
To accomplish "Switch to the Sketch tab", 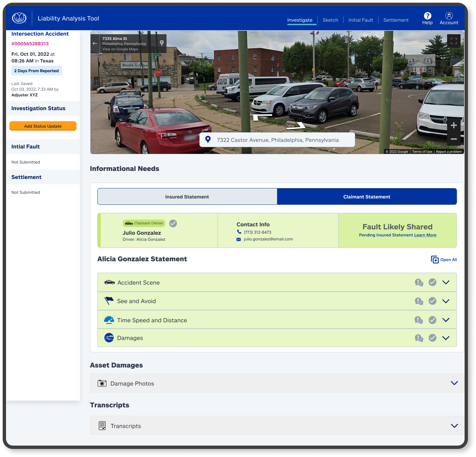I will [x=330, y=20].
